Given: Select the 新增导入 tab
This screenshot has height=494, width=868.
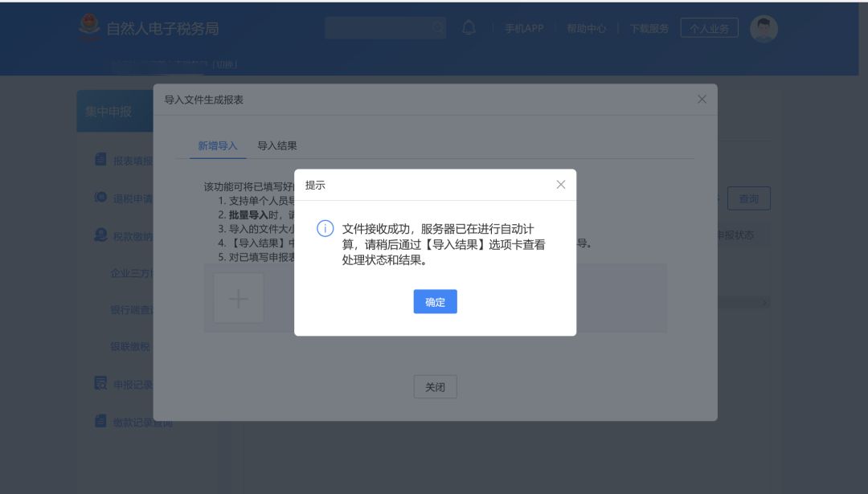Looking at the screenshot, I should click(218, 145).
